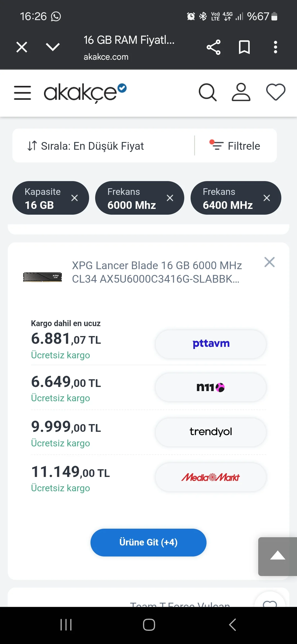297x644 pixels.
Task: Close the browser custom tab
Action: pyautogui.click(x=22, y=47)
